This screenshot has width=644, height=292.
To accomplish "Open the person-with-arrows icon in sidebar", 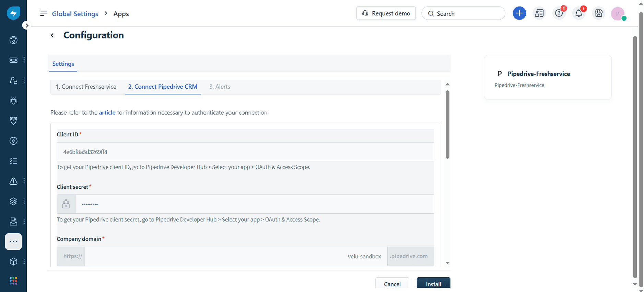I will (x=13, y=80).
